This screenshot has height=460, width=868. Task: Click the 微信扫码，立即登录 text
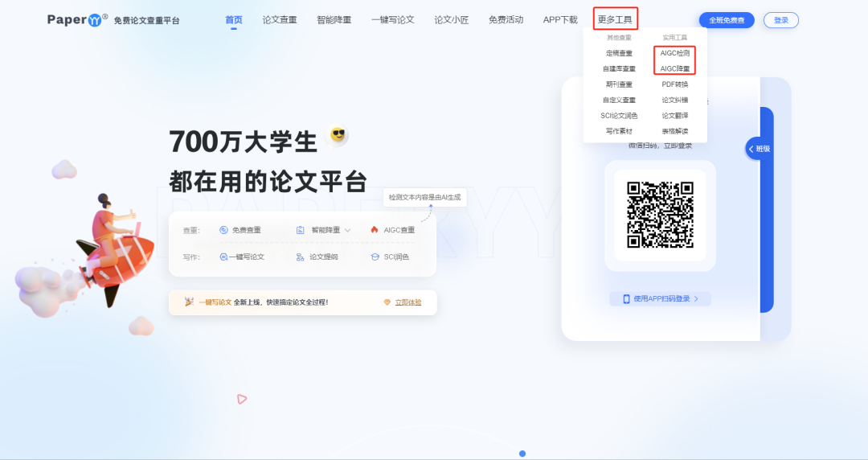[660, 146]
